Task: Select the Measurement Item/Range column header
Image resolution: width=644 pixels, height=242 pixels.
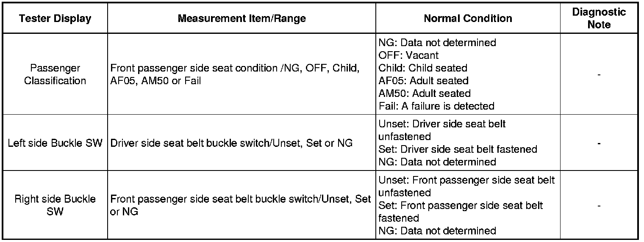Action: [x=241, y=19]
